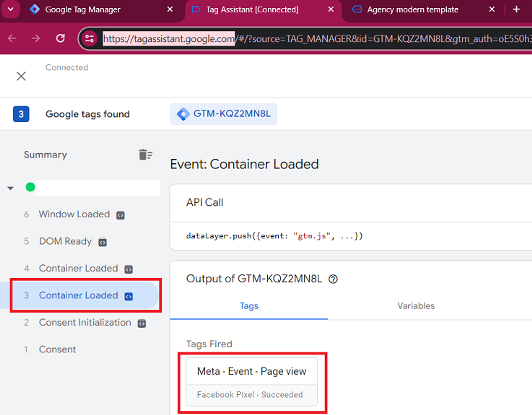
Task: Close Tag Assistant debug session with X
Action: (21, 76)
